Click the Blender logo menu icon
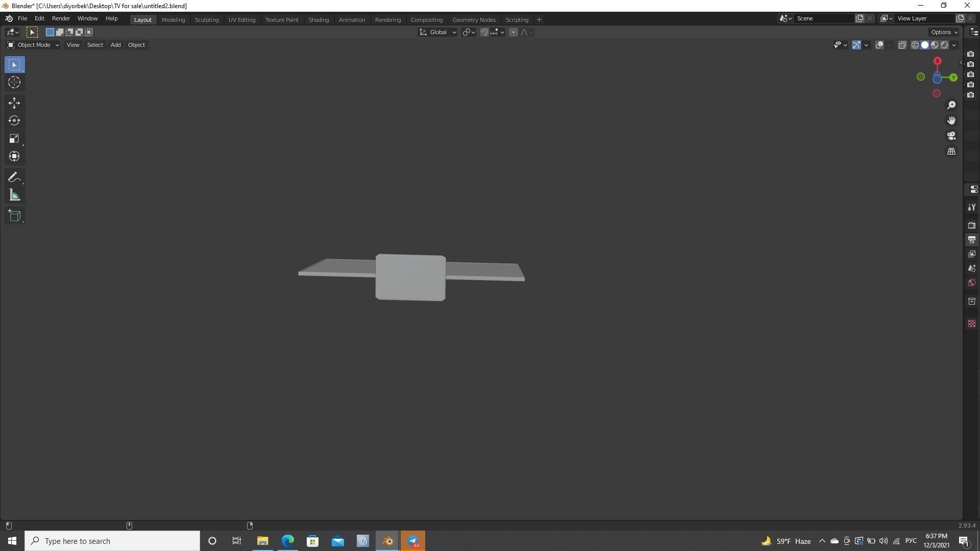The image size is (980, 551). [x=9, y=18]
